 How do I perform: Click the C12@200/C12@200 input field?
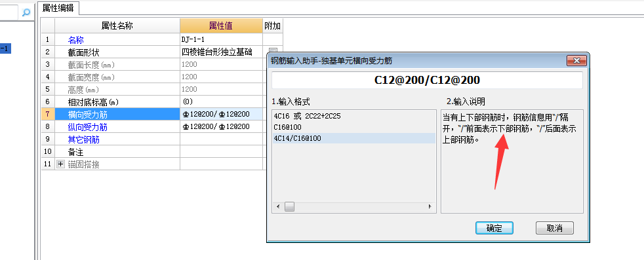pyautogui.click(x=427, y=81)
